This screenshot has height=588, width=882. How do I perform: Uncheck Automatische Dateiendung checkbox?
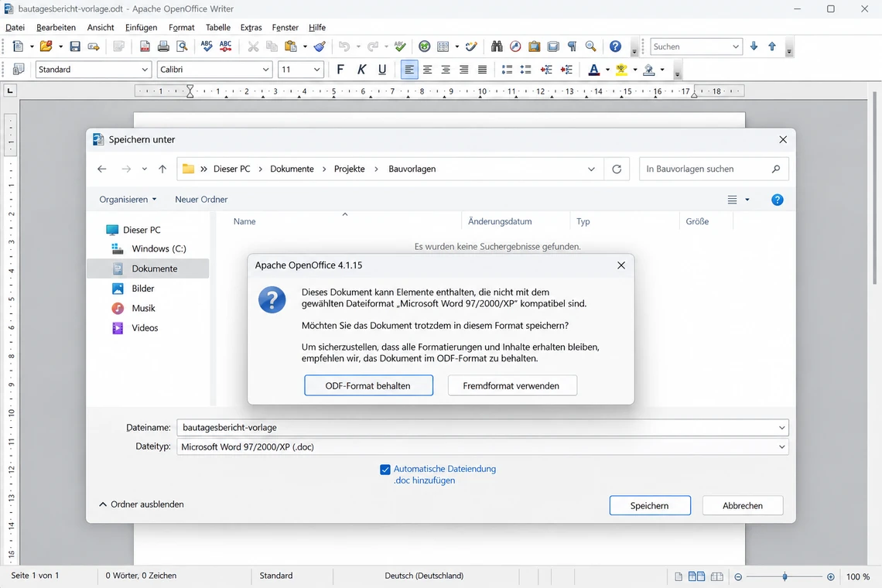(x=385, y=470)
